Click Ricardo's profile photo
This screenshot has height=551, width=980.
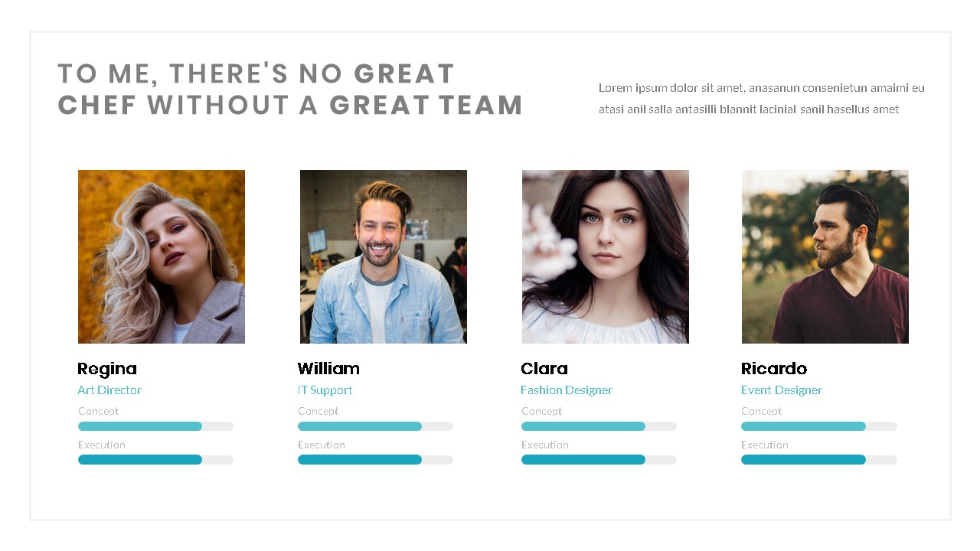(x=825, y=256)
